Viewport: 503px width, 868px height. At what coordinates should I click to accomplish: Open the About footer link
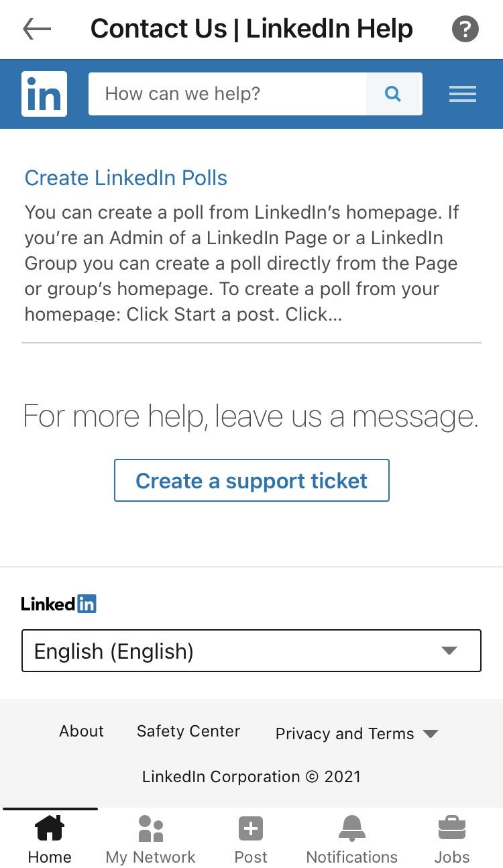click(x=82, y=731)
